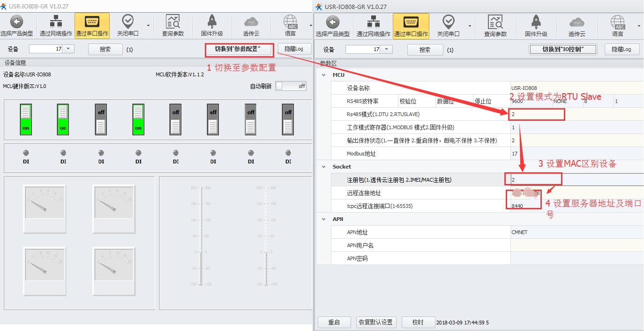The height and width of the screenshot is (331, 644).
Task: Click 搜索 button in left window
Action: (x=105, y=49)
